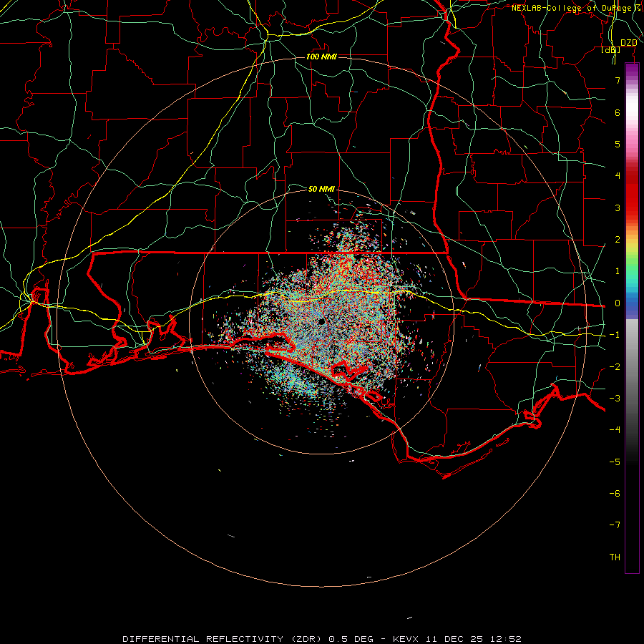Click the black radar site dot at the echo center

(x=321, y=321)
